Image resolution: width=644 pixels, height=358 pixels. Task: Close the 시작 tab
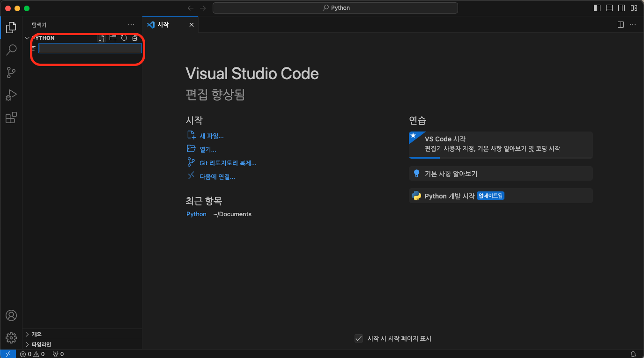tap(191, 25)
